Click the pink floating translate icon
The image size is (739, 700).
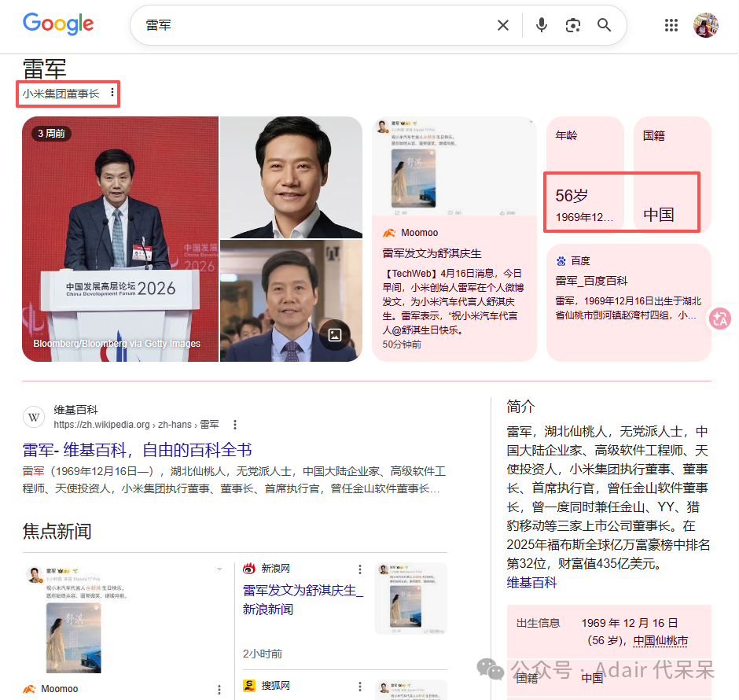(x=720, y=319)
